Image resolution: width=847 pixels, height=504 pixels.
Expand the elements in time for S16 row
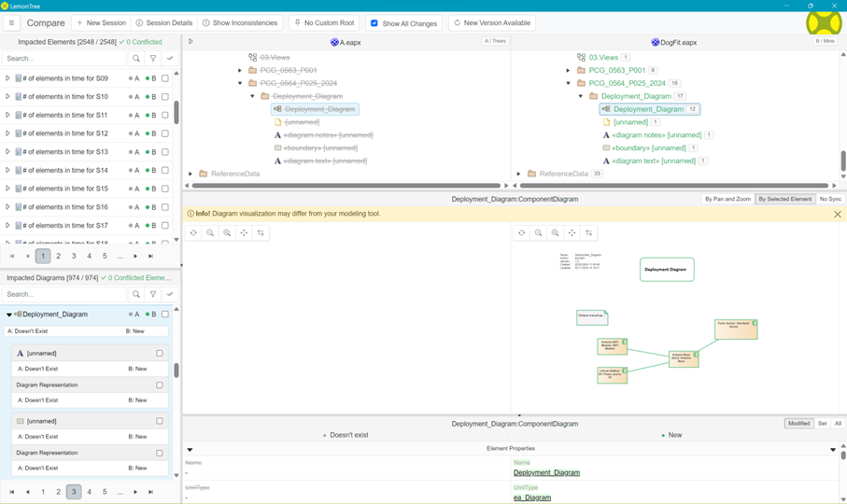tap(7, 206)
